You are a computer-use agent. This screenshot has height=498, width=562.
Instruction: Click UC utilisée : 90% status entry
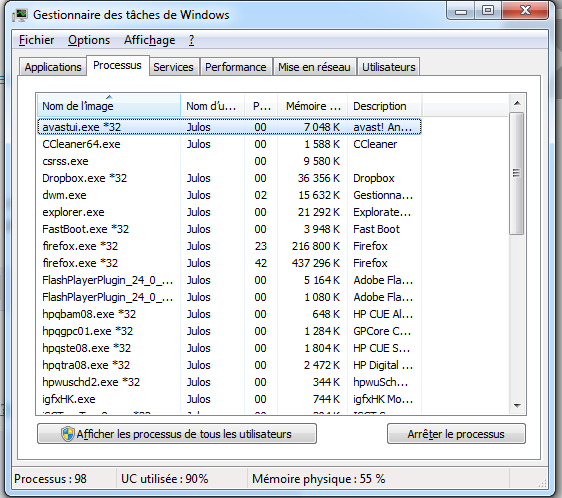(x=165, y=479)
